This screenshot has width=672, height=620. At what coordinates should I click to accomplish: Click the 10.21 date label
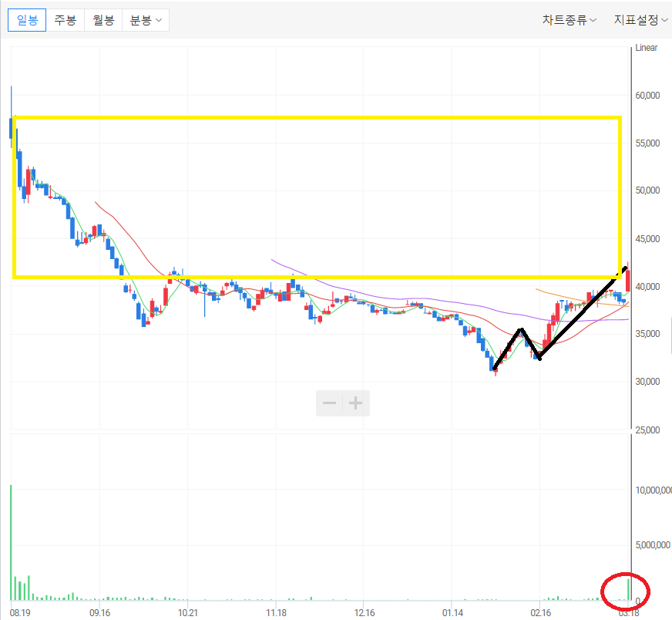[x=188, y=613]
